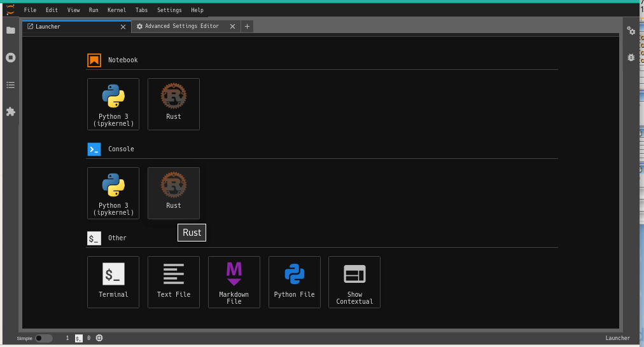Click the kernel chip icon in status bar
This screenshot has width=644, height=347.
click(99, 338)
